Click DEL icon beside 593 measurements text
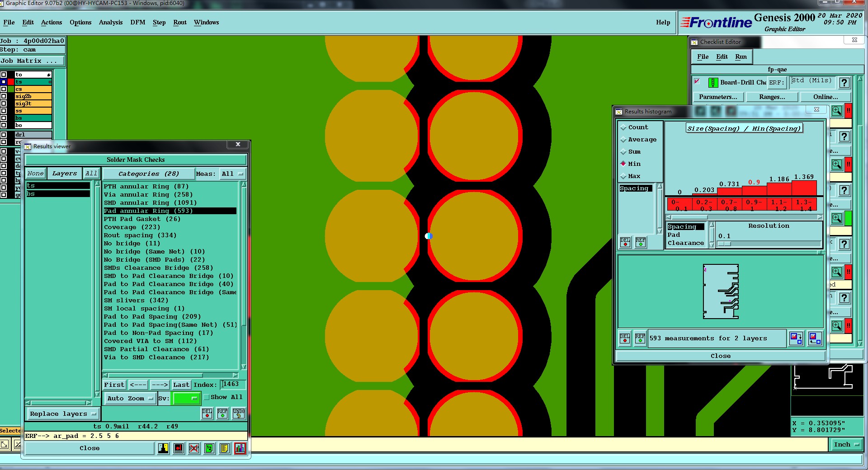 pos(625,338)
